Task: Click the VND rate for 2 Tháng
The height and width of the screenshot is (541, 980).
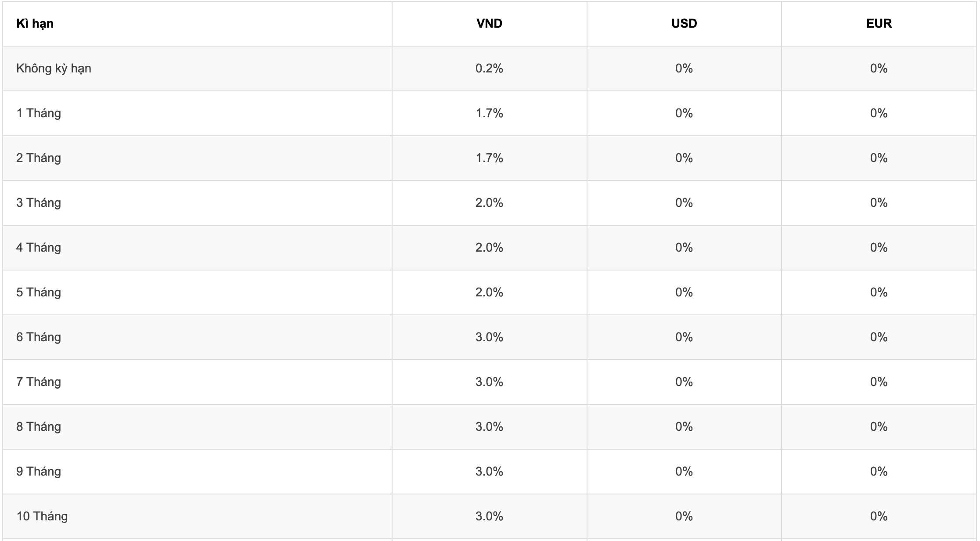Action: coord(489,158)
